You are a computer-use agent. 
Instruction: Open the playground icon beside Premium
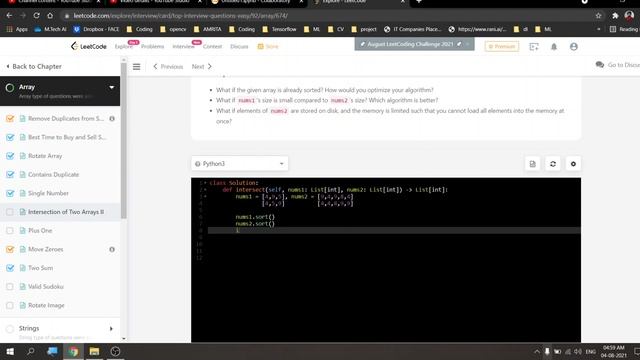pyautogui.click(x=533, y=47)
